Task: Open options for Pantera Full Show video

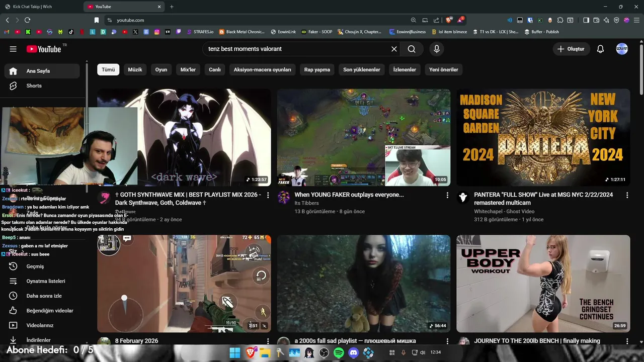Action: (x=627, y=195)
